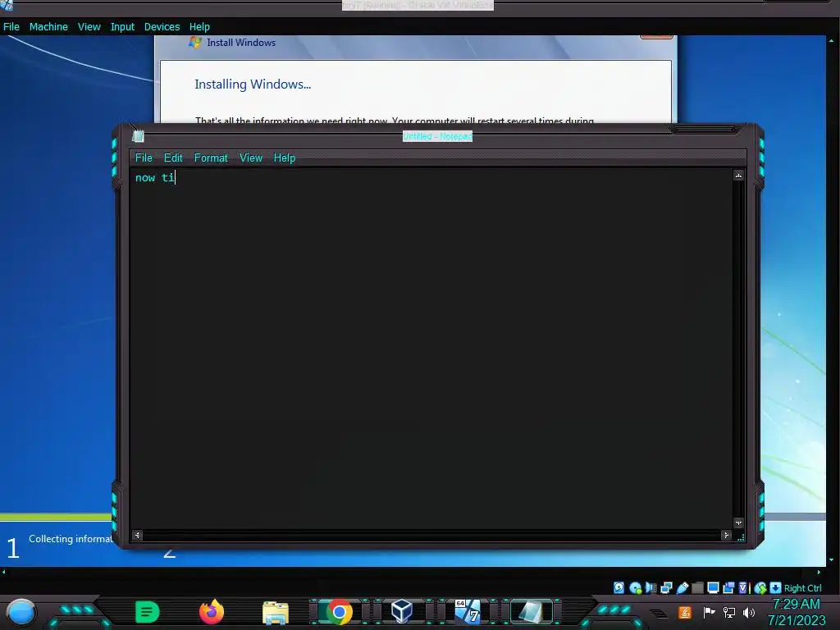Open VirtualBox Help menu
Viewport: 840px width, 630px height.
coord(199,27)
